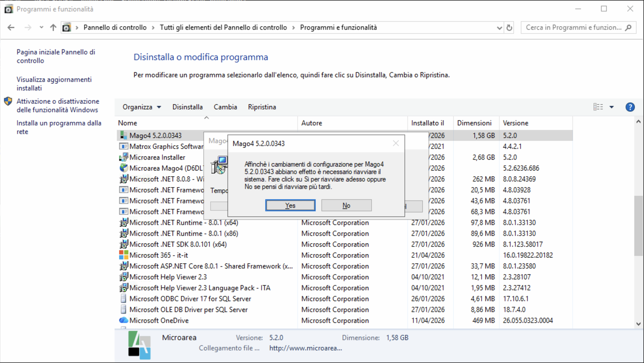Screen dimensions: 644x363
Task: Click Installa un programma dalla rete
Action: click(59, 127)
